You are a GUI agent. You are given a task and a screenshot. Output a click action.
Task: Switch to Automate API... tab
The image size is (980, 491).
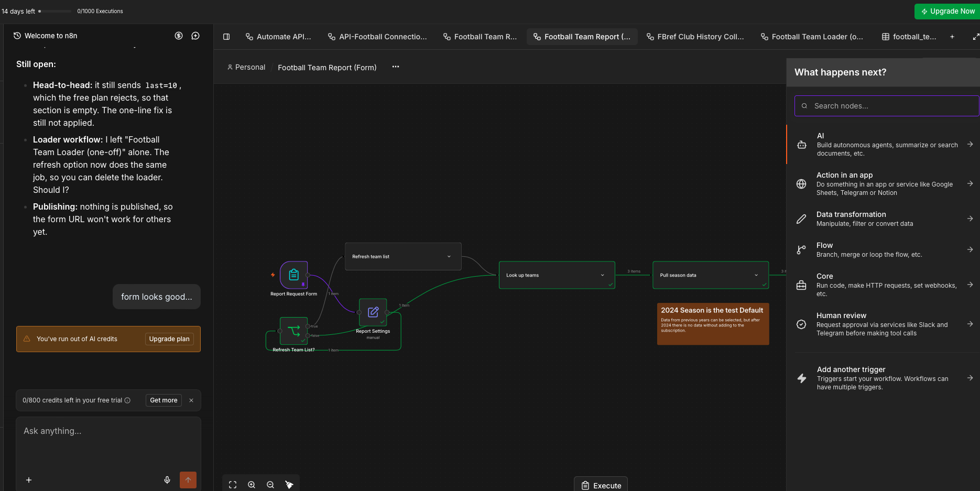278,37
